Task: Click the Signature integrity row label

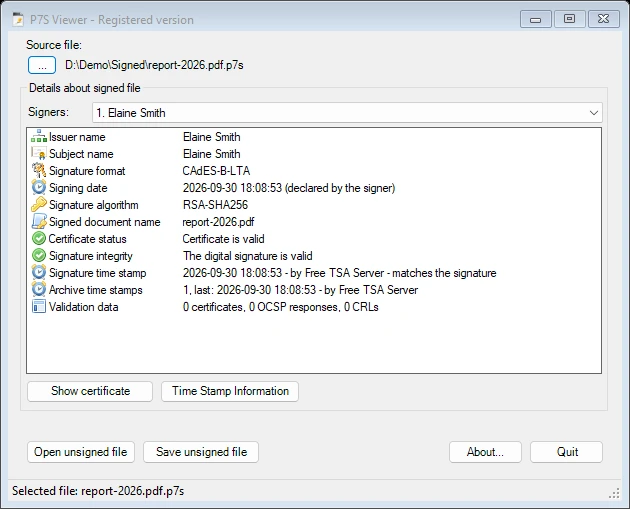Action: pos(91,256)
